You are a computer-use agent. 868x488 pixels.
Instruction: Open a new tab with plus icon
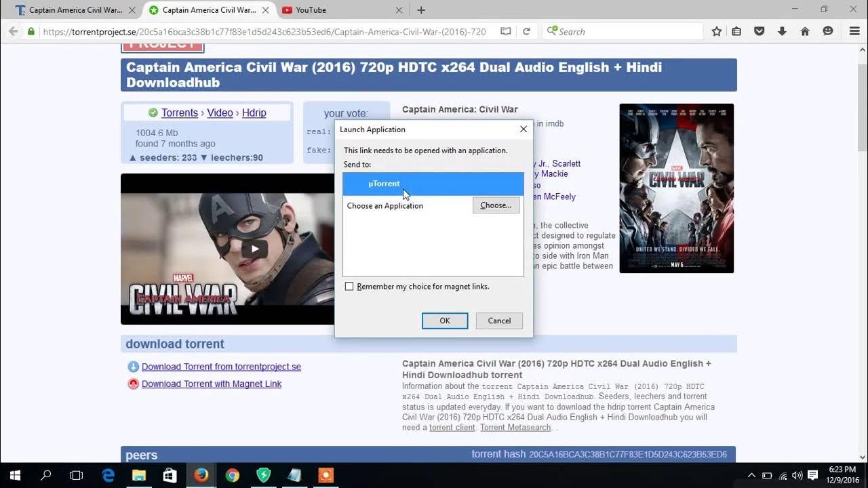(x=421, y=10)
